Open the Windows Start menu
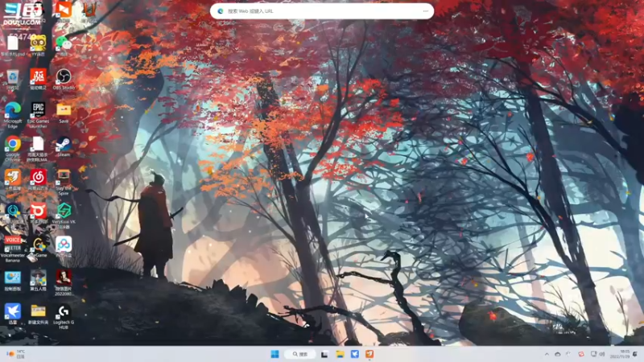The image size is (644, 362). point(275,354)
